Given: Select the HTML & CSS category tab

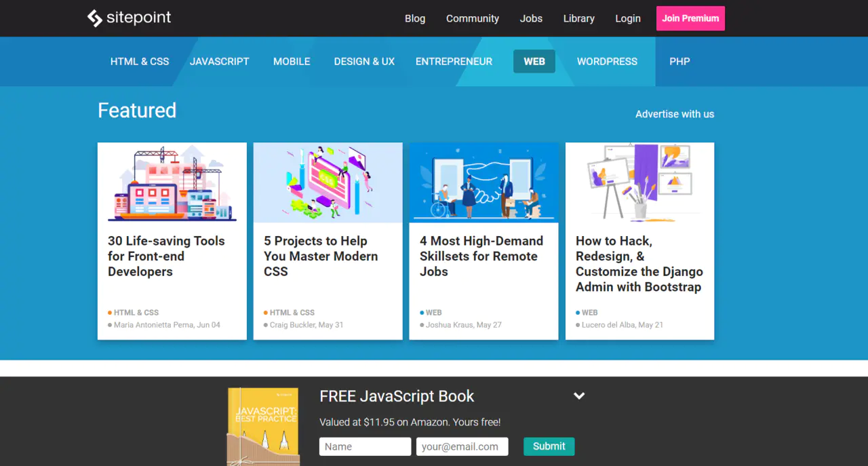Looking at the screenshot, I should click(140, 61).
